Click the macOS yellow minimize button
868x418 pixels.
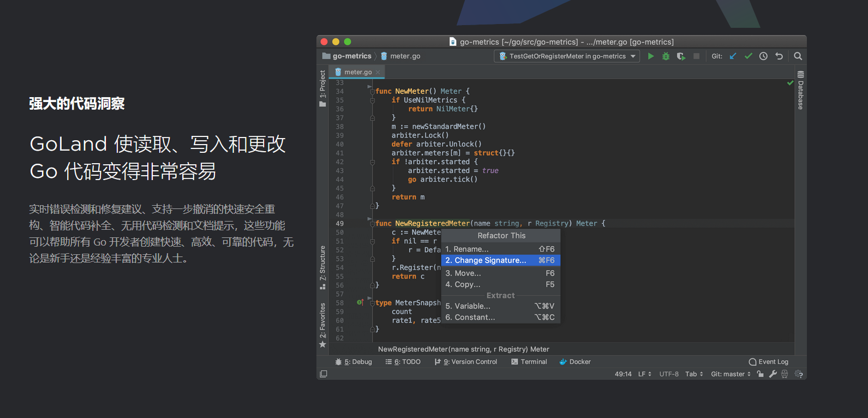(336, 41)
